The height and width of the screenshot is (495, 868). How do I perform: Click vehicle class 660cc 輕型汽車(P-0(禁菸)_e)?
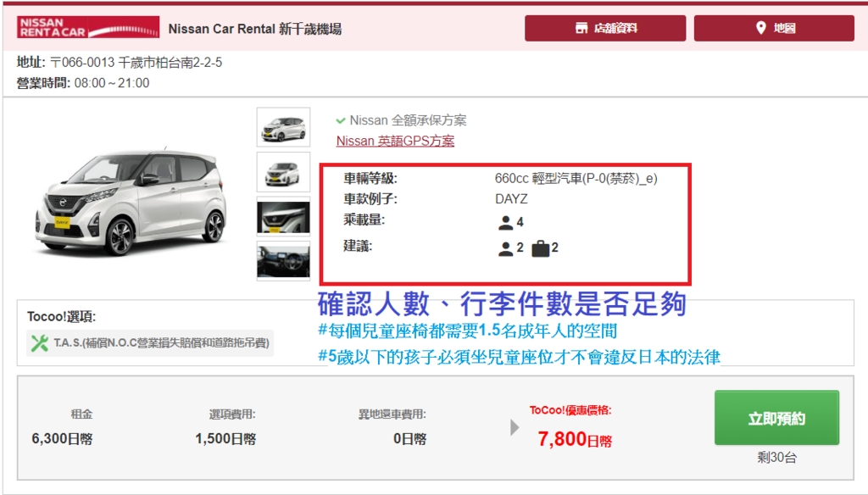click(576, 179)
